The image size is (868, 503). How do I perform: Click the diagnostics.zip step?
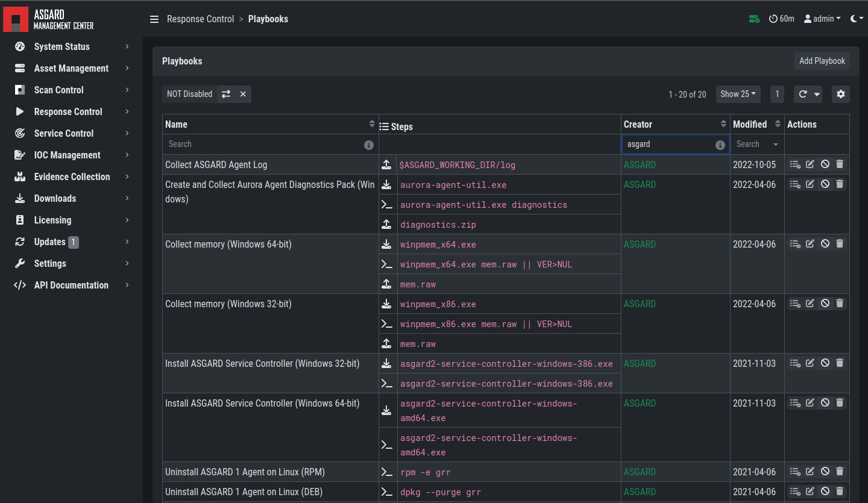click(438, 225)
